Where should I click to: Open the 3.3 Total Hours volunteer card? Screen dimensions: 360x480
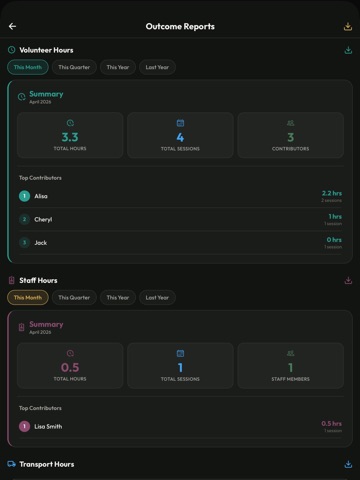click(x=70, y=135)
